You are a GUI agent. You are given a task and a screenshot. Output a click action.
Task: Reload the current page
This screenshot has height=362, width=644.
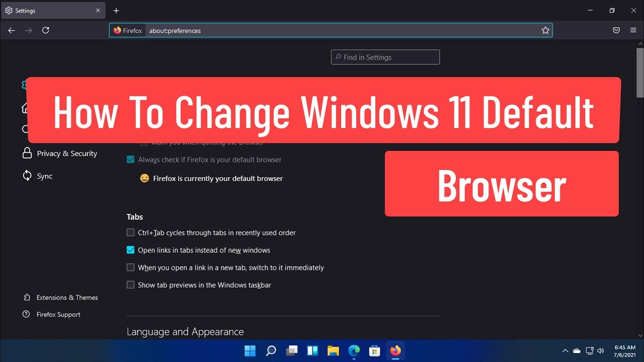click(46, 31)
